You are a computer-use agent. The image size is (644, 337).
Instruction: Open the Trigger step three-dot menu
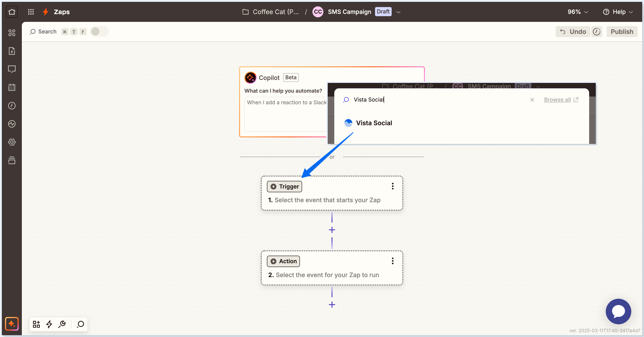(393, 186)
